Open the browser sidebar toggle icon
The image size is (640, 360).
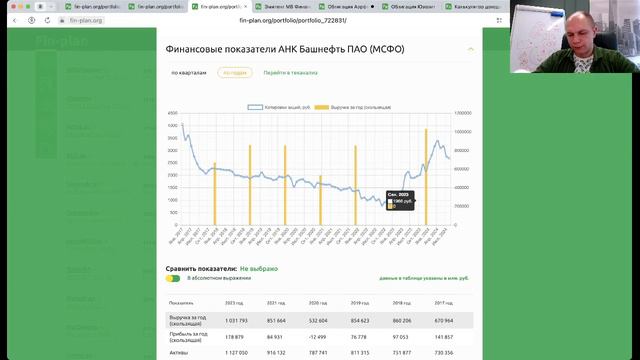pos(40,7)
